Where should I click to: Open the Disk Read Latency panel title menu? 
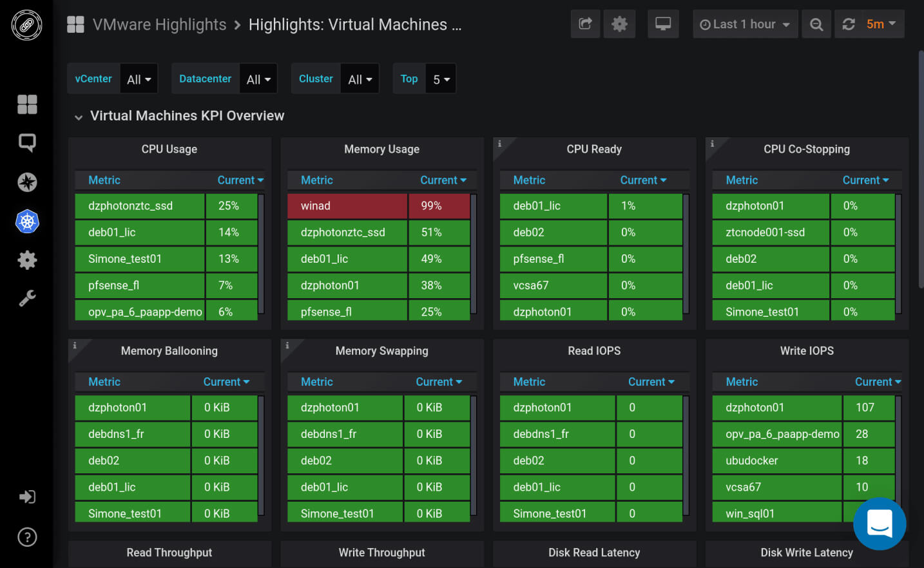tap(594, 553)
